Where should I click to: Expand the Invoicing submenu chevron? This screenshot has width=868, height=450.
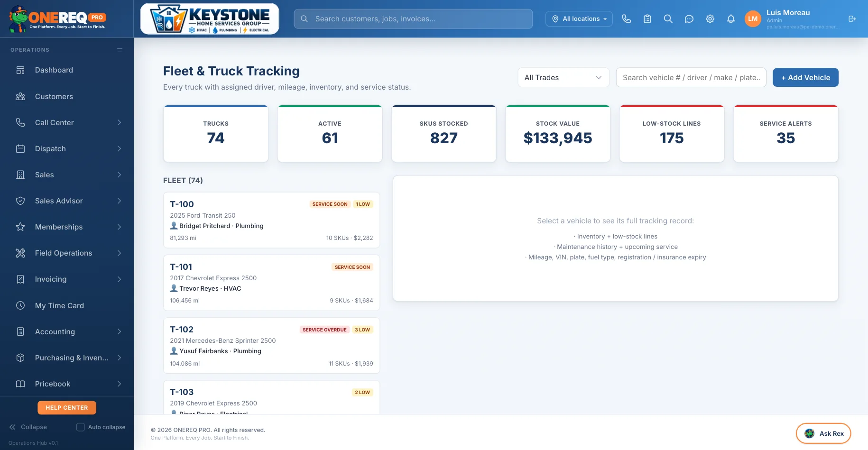pos(119,279)
